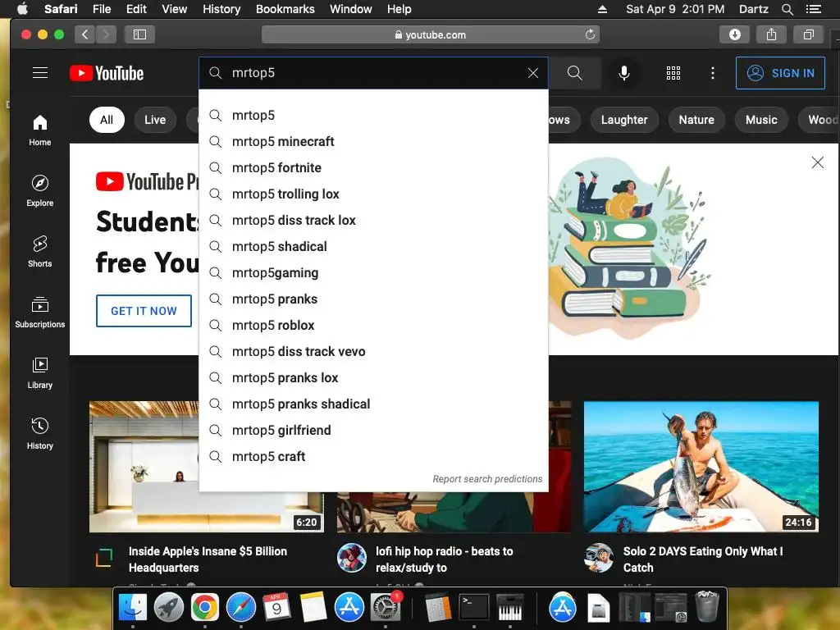This screenshot has height=630, width=840.
Task: Open Finder from the Dock
Action: click(133, 608)
